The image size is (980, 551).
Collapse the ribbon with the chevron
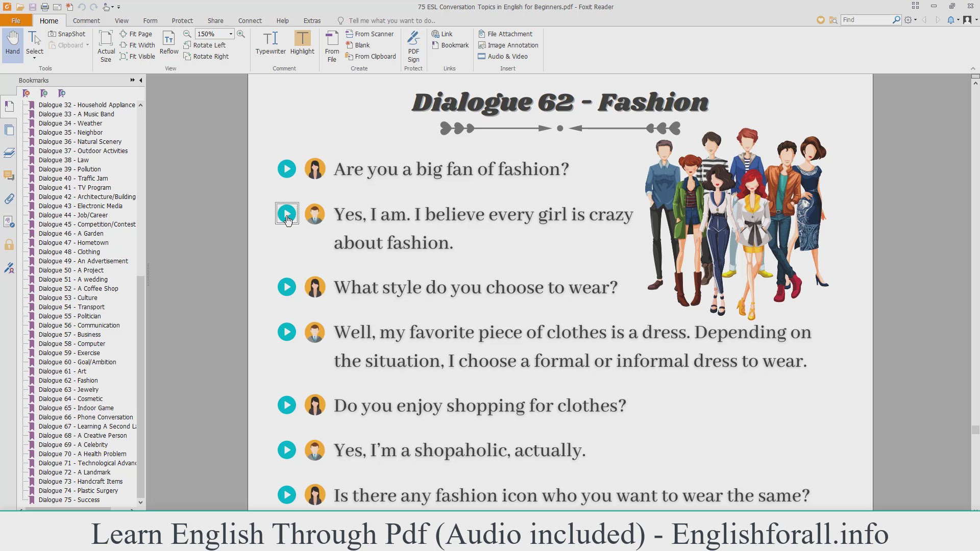click(972, 68)
